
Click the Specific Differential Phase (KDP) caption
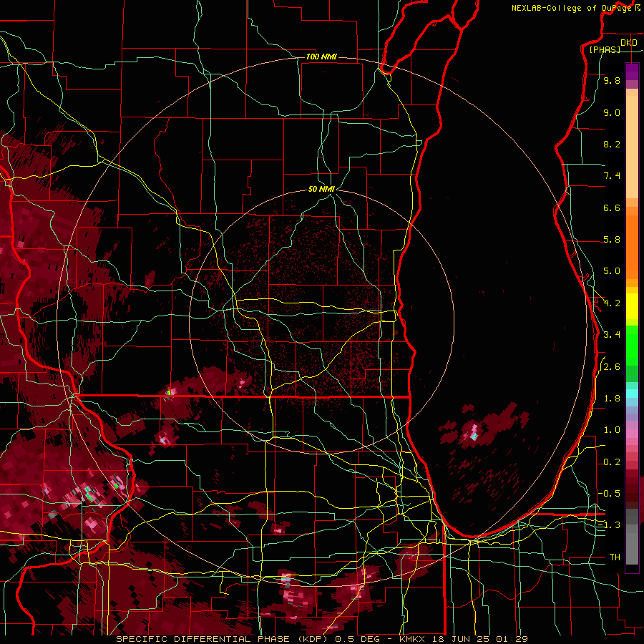(221, 639)
